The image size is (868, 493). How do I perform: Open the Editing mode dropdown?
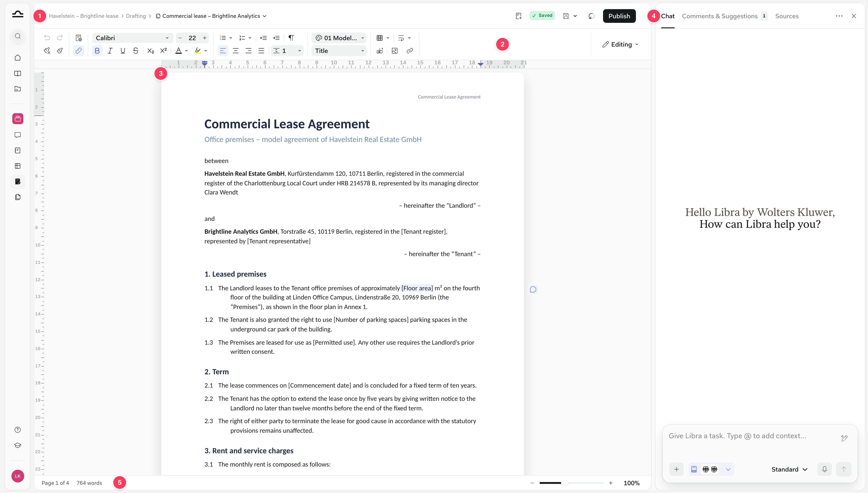pos(620,44)
